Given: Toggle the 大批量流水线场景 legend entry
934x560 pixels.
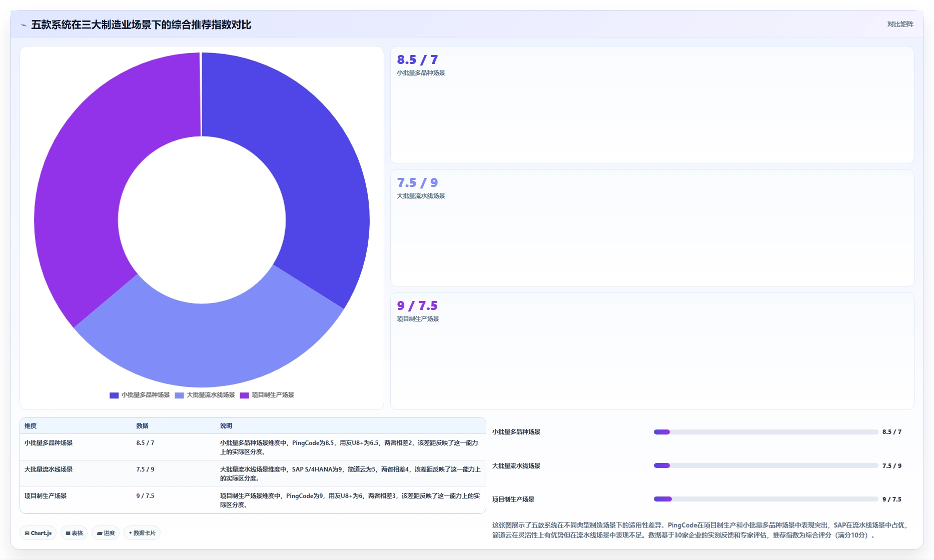Looking at the screenshot, I should 205,395.
